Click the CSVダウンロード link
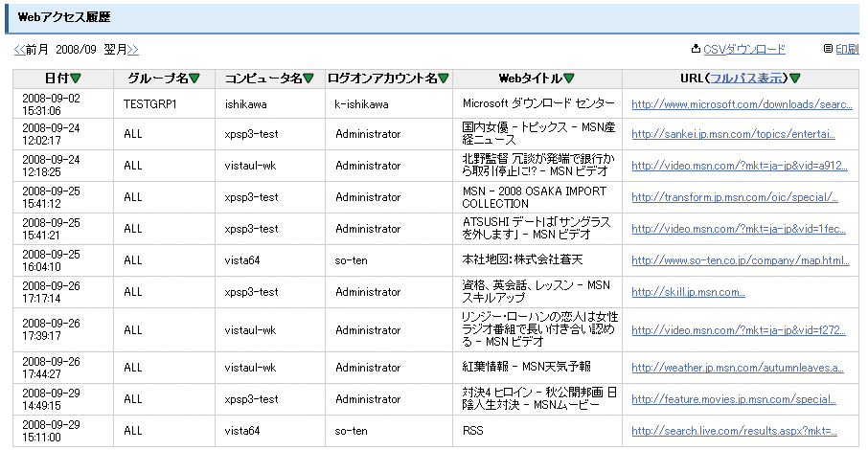The image size is (868, 450). coord(744,49)
